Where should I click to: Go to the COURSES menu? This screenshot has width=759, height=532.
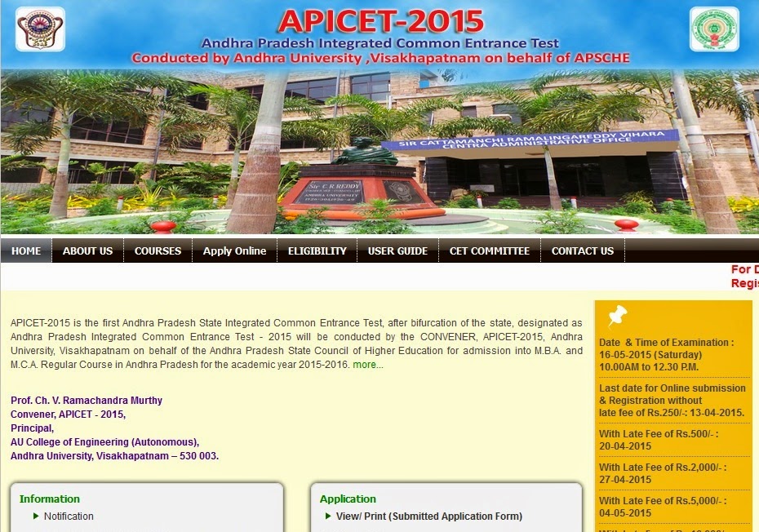point(158,250)
